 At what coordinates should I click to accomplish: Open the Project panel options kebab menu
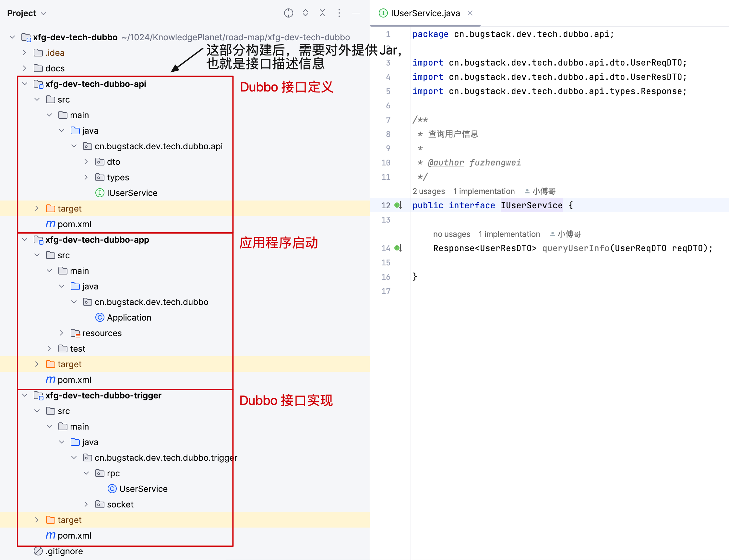coord(339,13)
